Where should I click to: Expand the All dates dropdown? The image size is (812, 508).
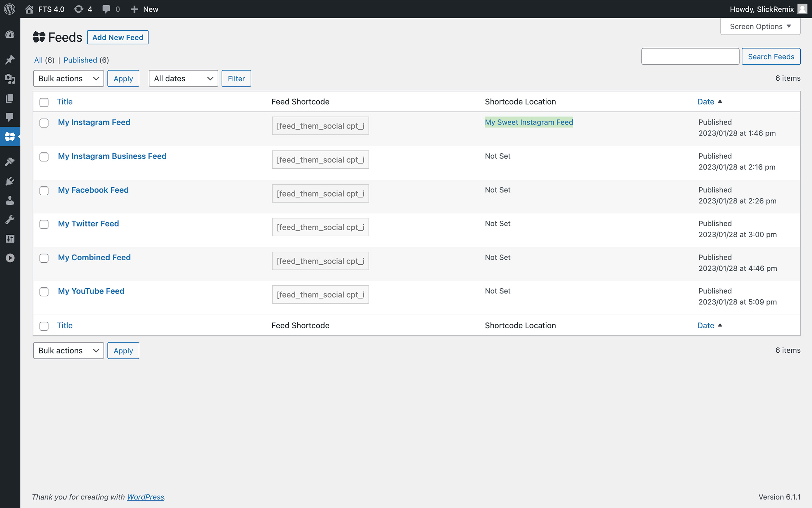point(183,79)
